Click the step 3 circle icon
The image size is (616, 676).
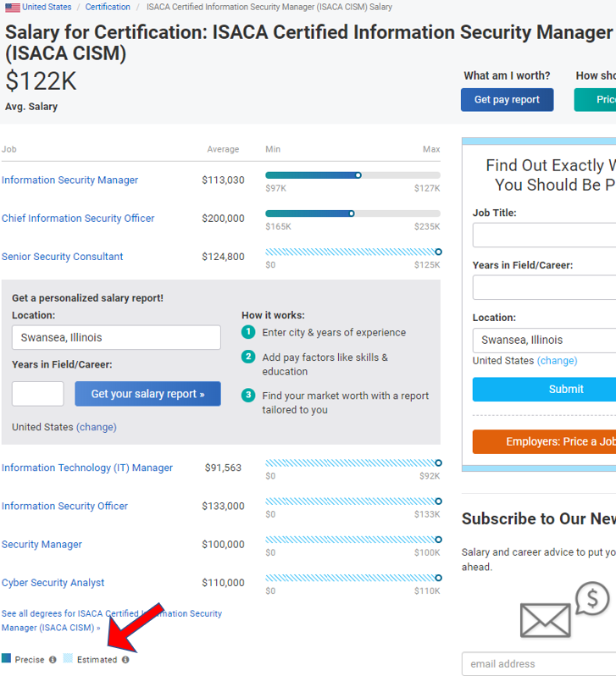248,395
